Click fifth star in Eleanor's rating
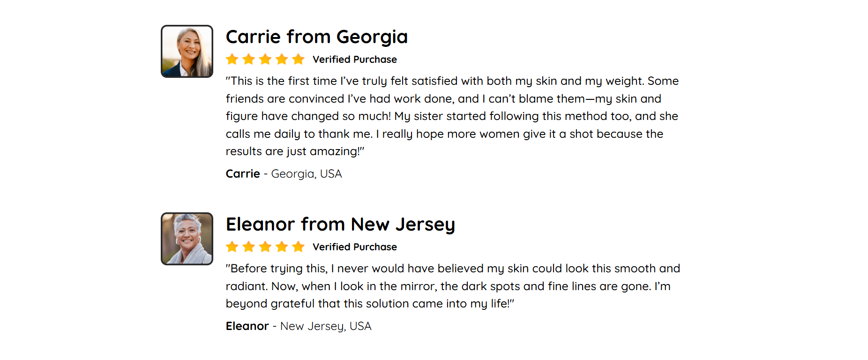Image resolution: width=868 pixels, height=360 pixels. (299, 247)
